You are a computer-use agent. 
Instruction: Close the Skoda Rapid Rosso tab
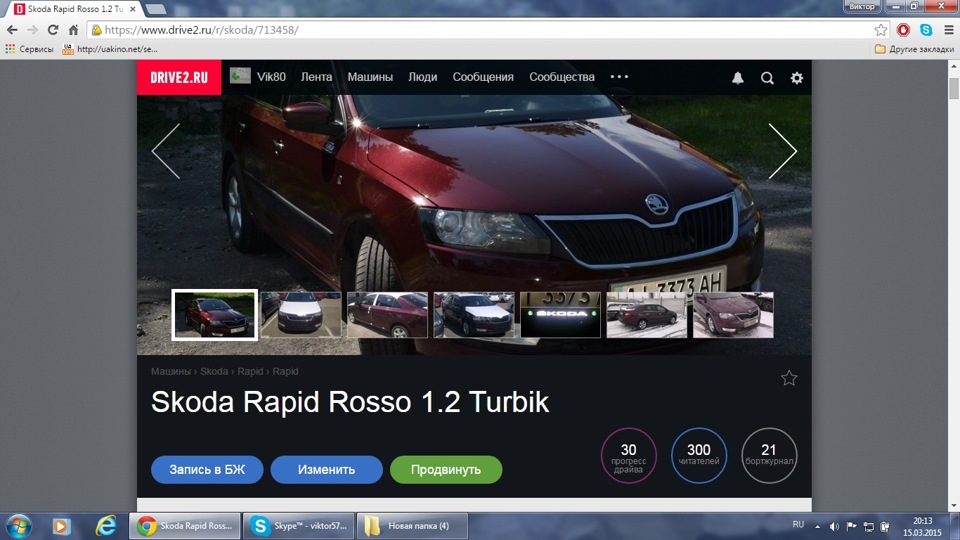(133, 9)
